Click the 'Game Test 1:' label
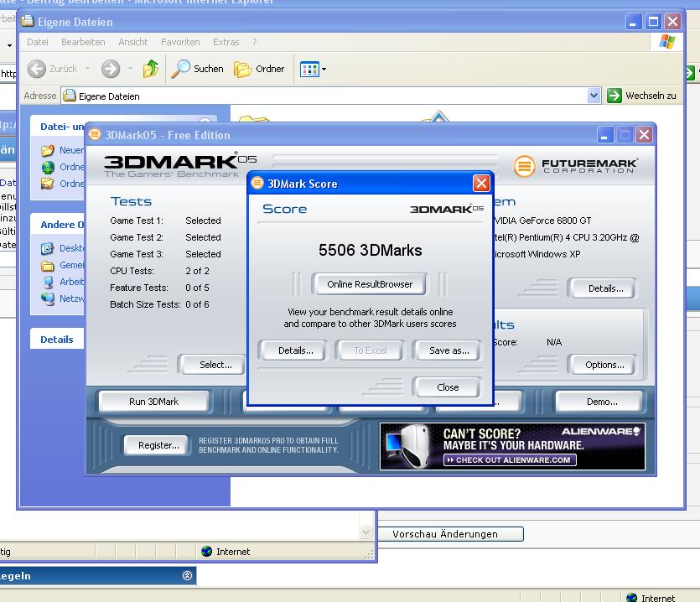Viewport: 700px width, 602px height. point(137,221)
